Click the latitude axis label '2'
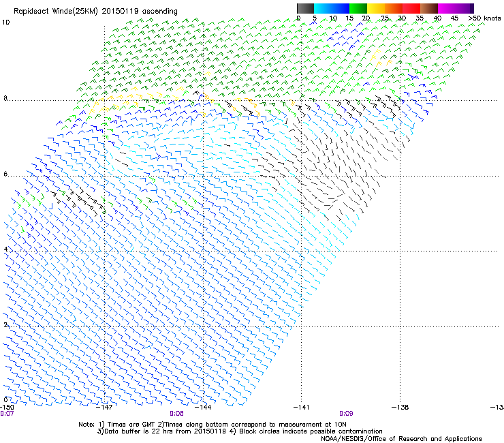The image size is (504, 443). click(5, 325)
